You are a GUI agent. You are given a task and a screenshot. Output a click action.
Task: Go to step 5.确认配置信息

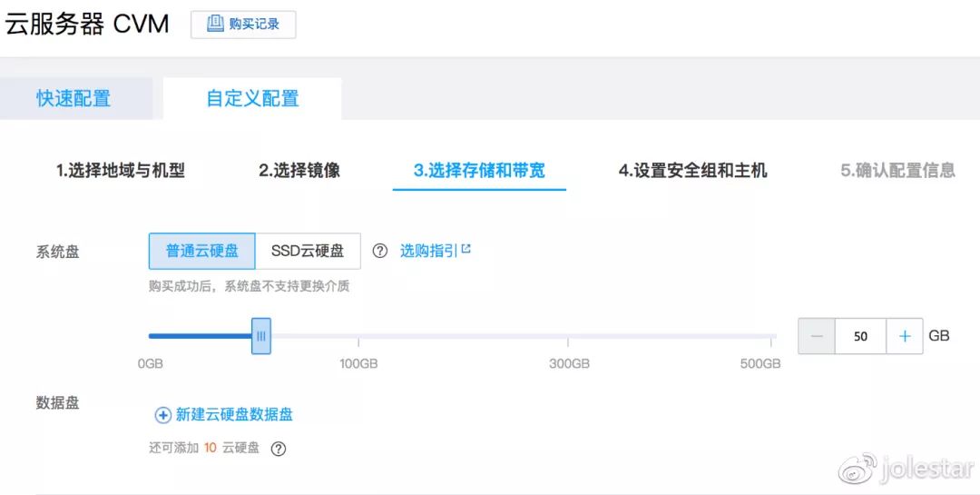tap(897, 170)
